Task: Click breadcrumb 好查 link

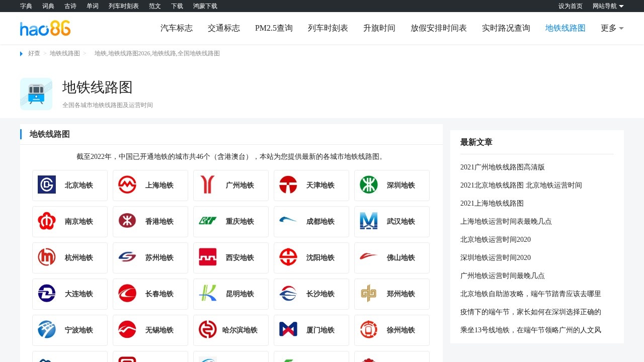Action: 34,53
